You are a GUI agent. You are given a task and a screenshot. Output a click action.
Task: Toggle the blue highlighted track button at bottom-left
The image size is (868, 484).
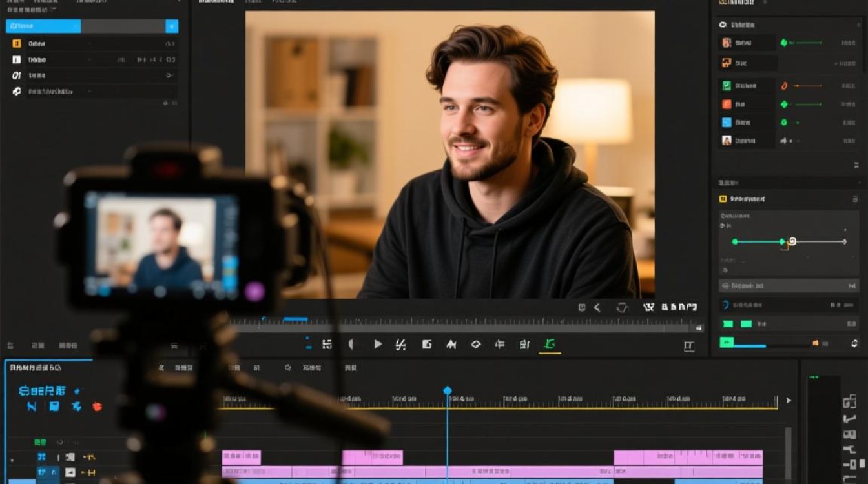pos(46,473)
